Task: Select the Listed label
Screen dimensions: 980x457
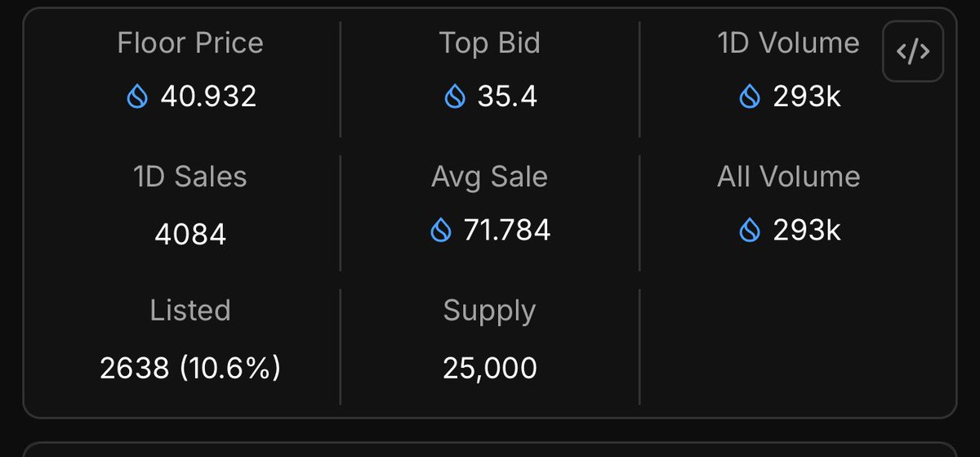Action: (190, 311)
